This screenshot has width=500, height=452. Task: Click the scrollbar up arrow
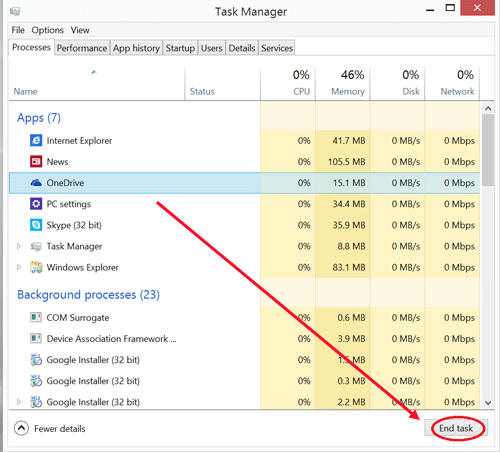click(488, 108)
